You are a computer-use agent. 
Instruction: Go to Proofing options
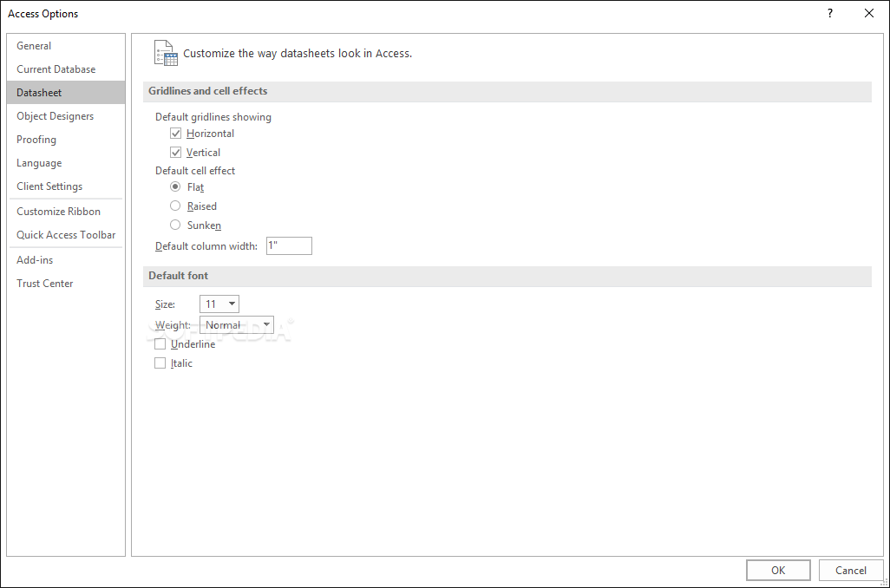[x=66, y=140]
